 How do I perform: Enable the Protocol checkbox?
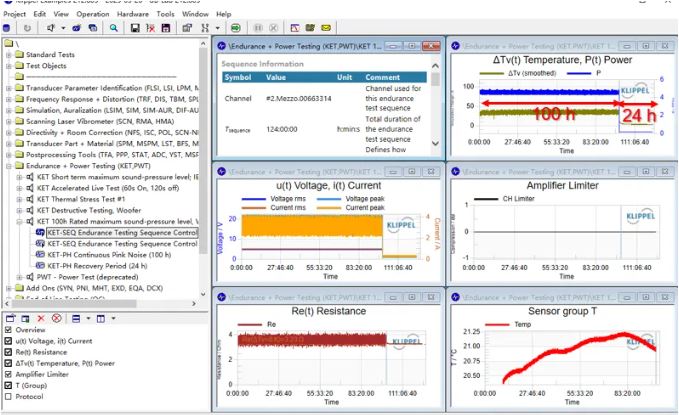[x=8, y=396]
